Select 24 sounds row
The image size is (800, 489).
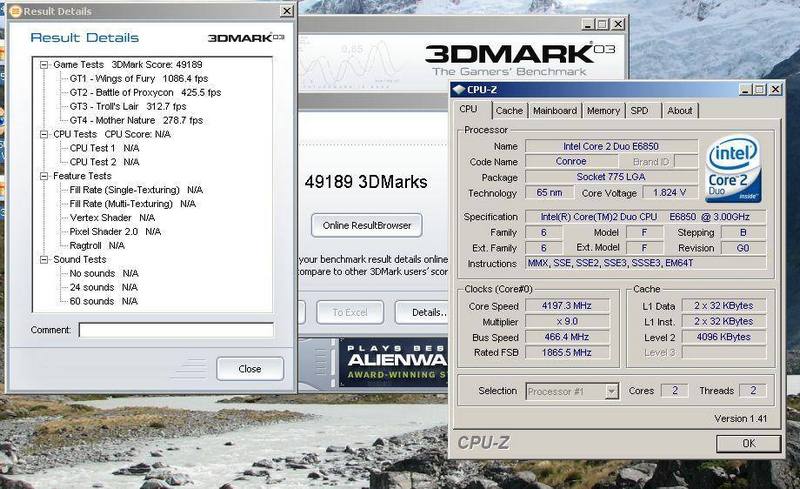104,287
